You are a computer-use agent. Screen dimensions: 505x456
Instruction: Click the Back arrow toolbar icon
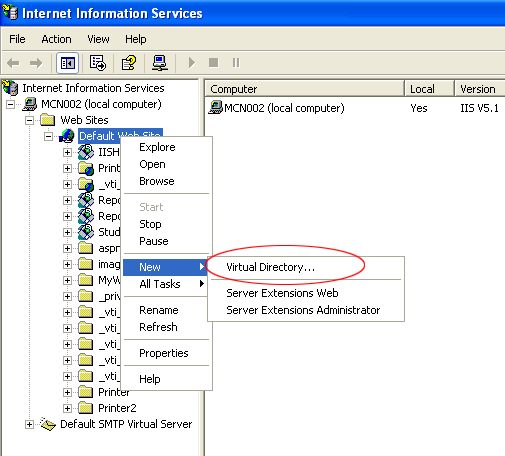click(x=13, y=63)
